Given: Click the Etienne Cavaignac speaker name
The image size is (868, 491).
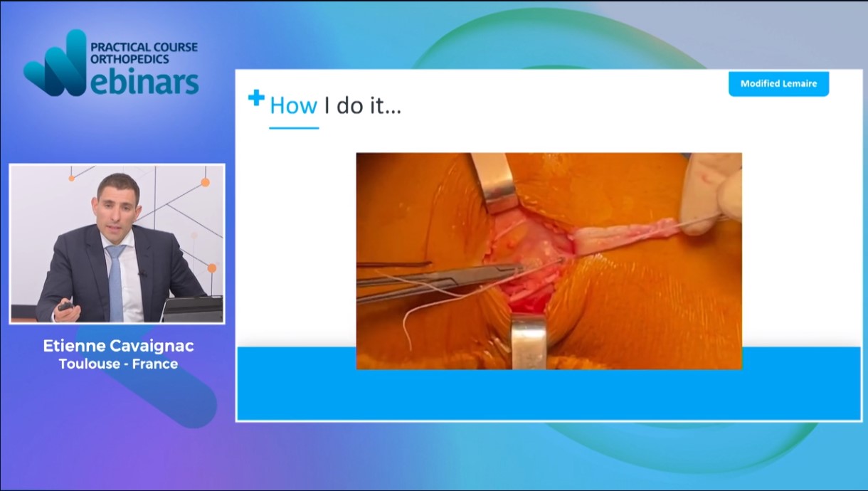Looking at the screenshot, I should [118, 347].
